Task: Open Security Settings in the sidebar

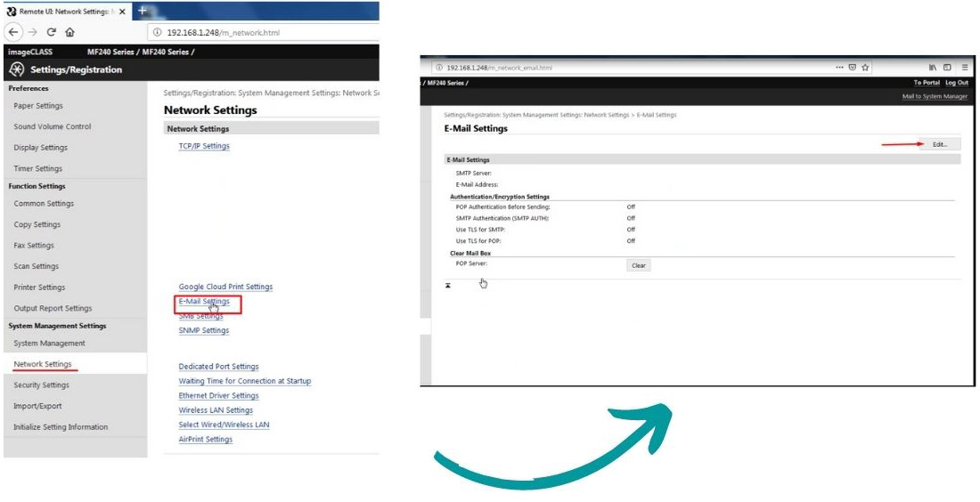Action: click(x=41, y=385)
